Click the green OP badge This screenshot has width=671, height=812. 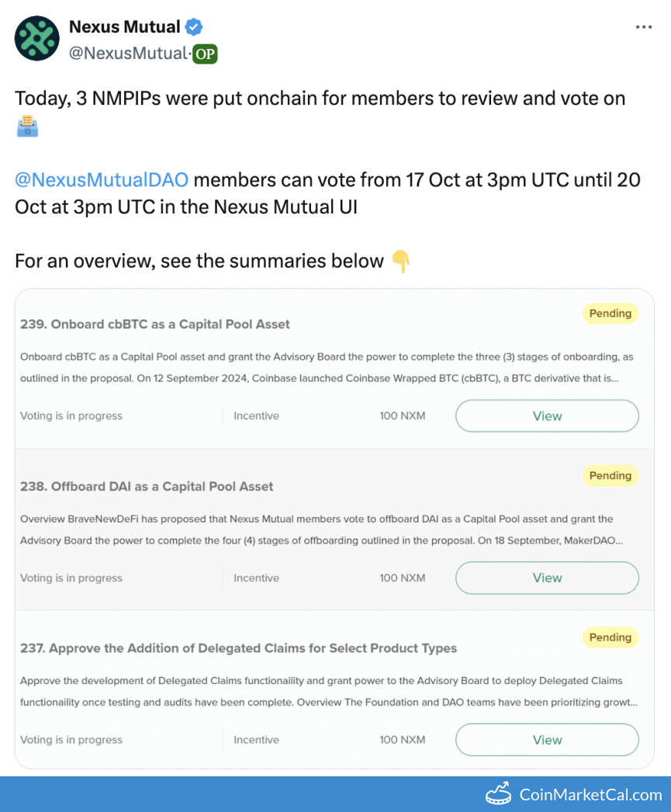tap(205, 54)
